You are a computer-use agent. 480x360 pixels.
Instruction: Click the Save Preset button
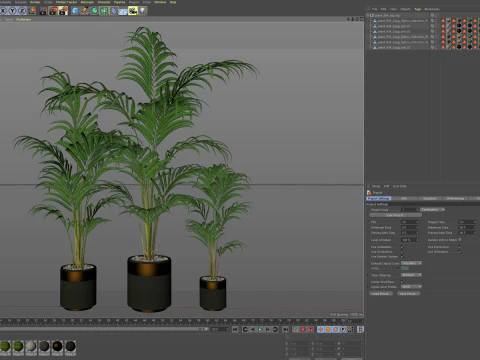(x=409, y=294)
